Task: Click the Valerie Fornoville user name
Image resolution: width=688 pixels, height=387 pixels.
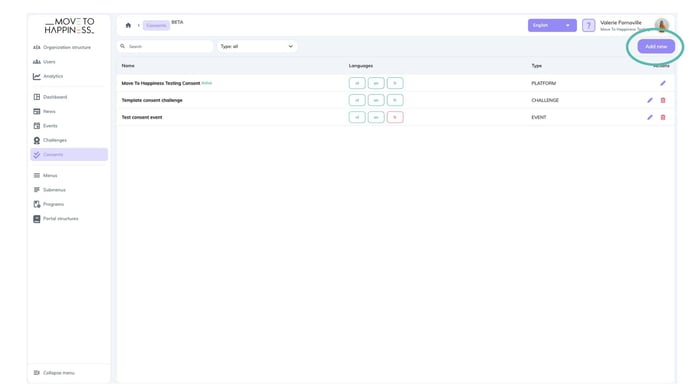Action: (x=620, y=22)
